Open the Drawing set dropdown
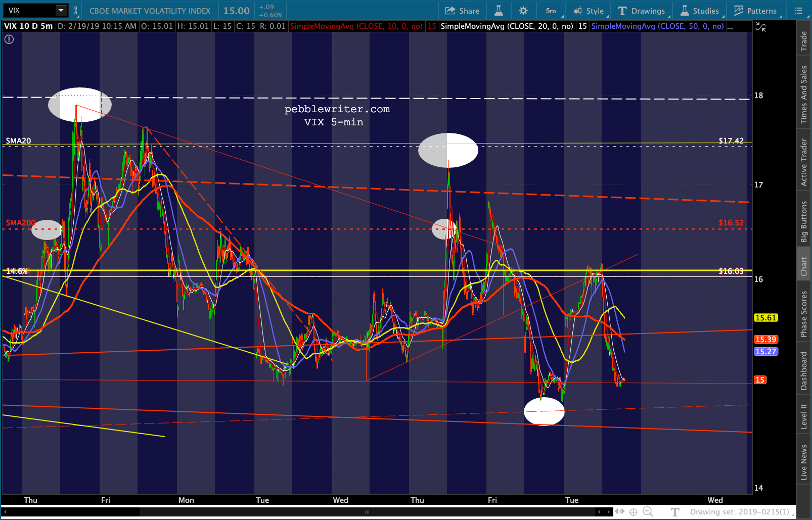Viewport: 812px width, 520px height. (x=739, y=512)
